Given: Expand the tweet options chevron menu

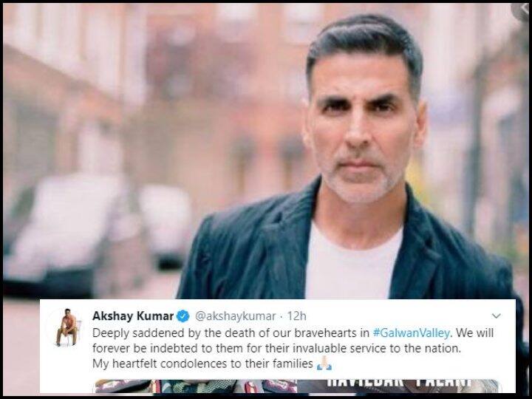Looking at the screenshot, I should [497, 316].
